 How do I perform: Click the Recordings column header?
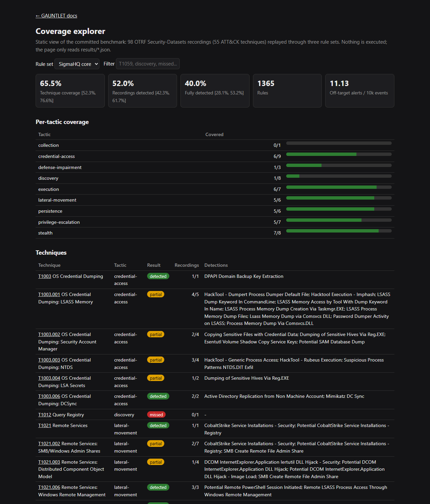pos(187,265)
